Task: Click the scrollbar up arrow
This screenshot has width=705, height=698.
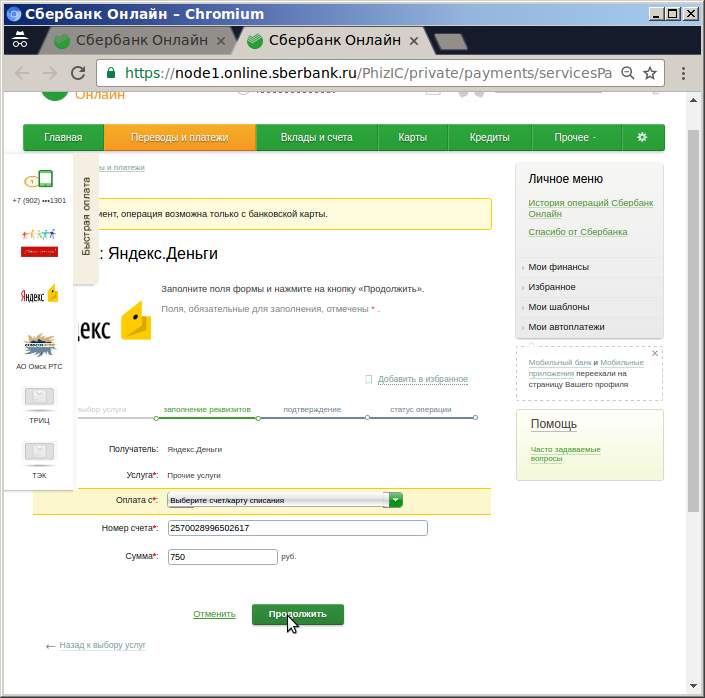Action: pyautogui.click(x=693, y=100)
